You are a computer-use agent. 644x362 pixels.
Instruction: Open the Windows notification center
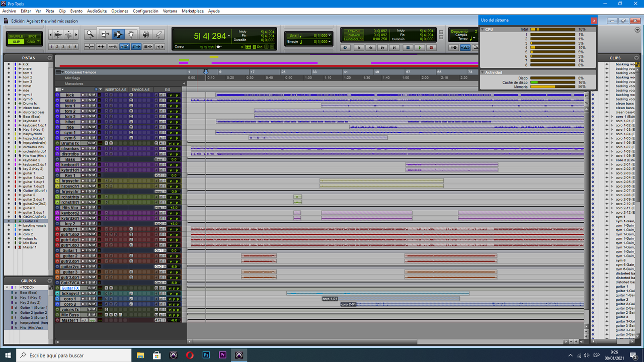click(633, 355)
